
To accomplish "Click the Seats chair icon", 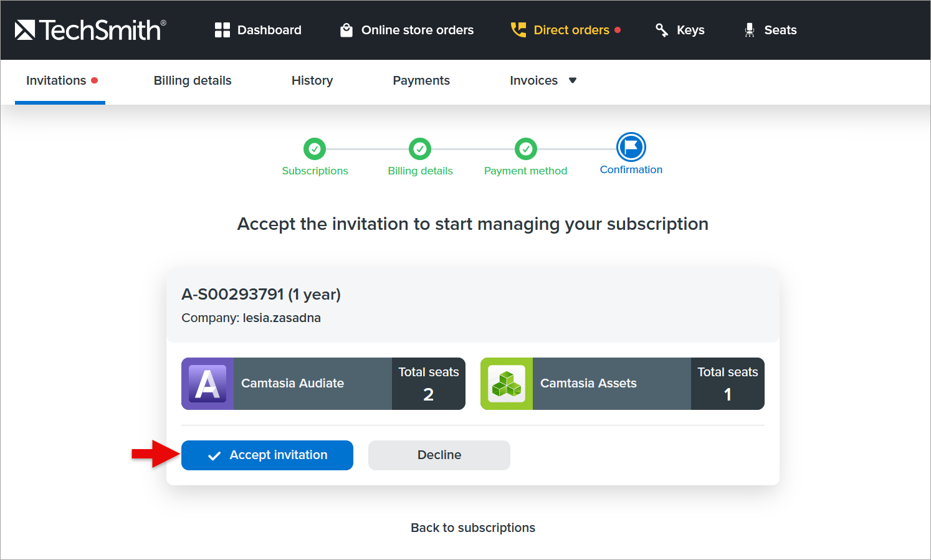I will click(750, 30).
